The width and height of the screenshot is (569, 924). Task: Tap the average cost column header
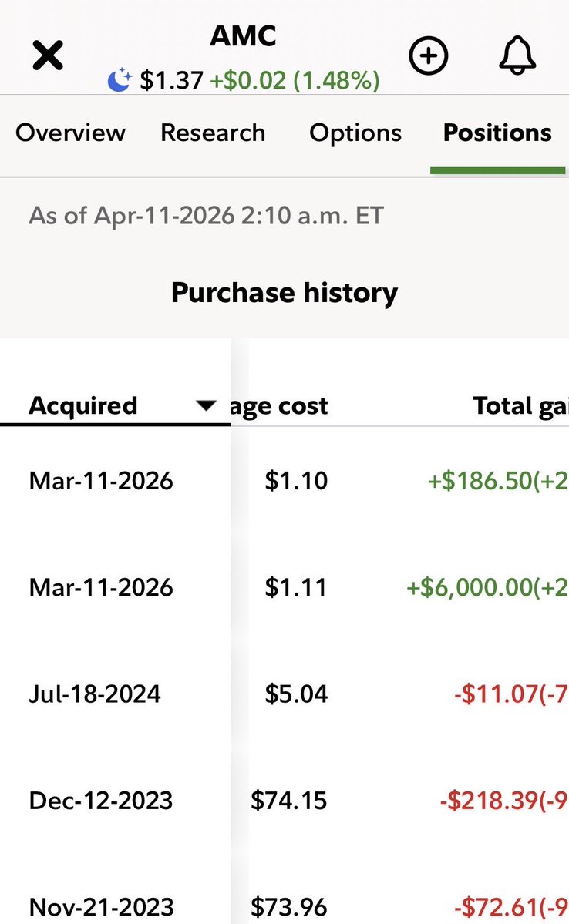[x=279, y=405]
